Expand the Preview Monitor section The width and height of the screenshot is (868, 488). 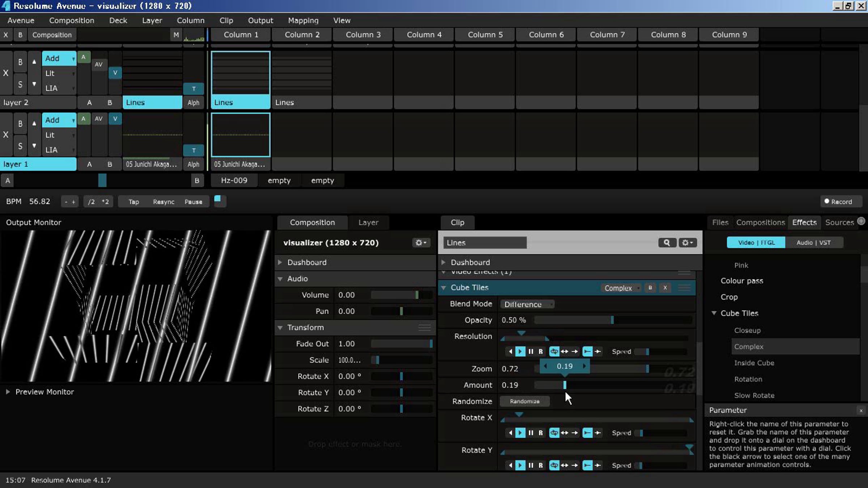pos(8,392)
